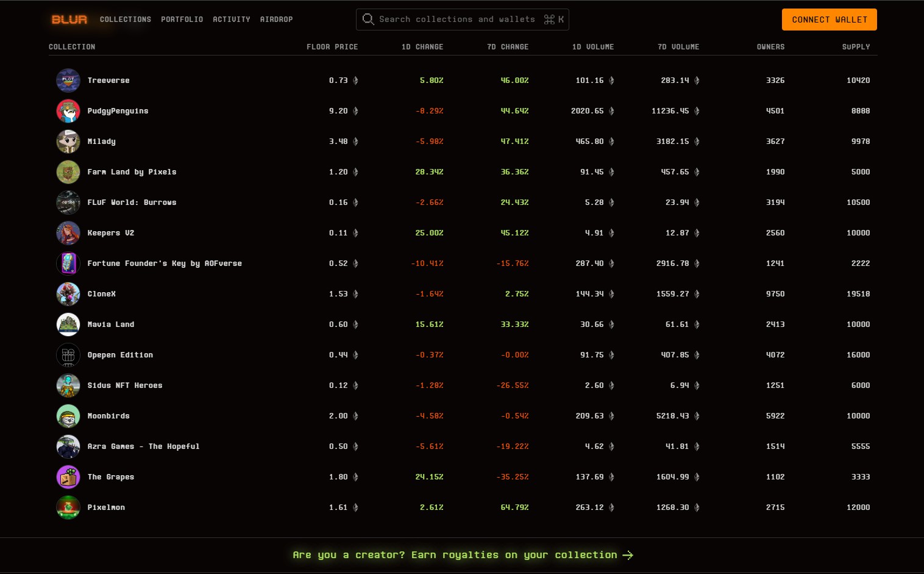Sort by Owners column header
Image resolution: width=924 pixels, height=574 pixels.
coord(770,47)
